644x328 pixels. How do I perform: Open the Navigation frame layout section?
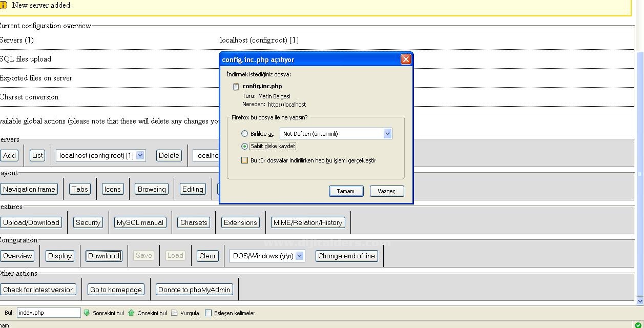click(x=29, y=189)
